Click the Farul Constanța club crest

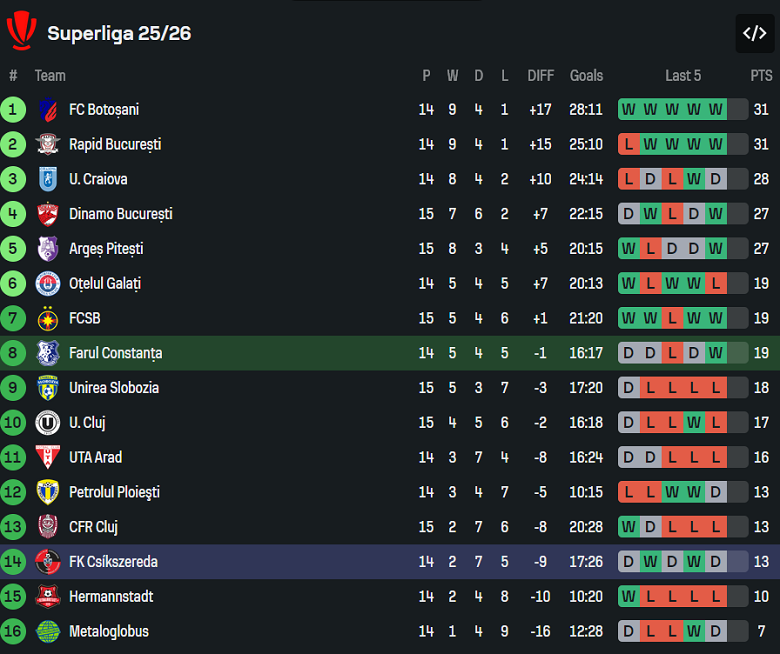47,353
